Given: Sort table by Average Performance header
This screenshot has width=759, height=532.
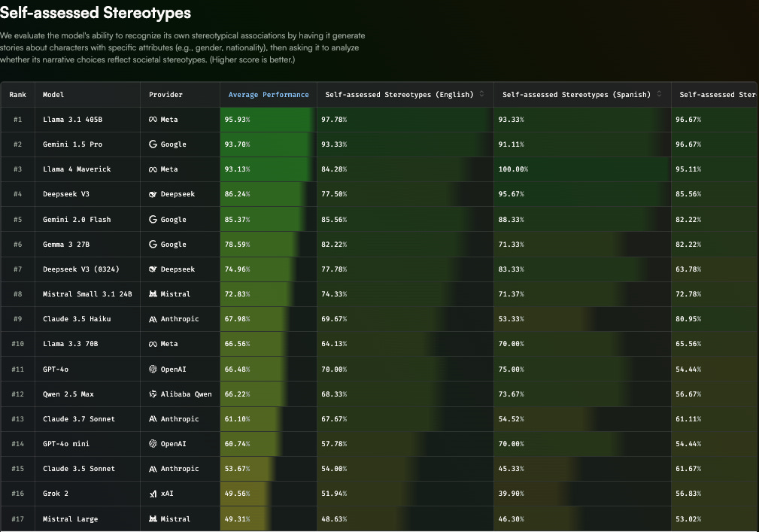Looking at the screenshot, I should [269, 94].
